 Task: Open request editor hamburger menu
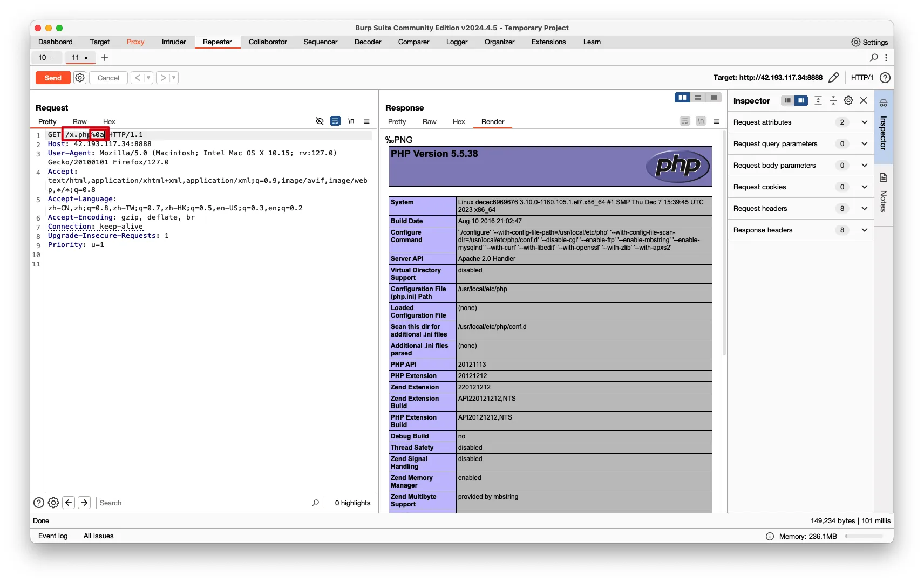pyautogui.click(x=367, y=121)
